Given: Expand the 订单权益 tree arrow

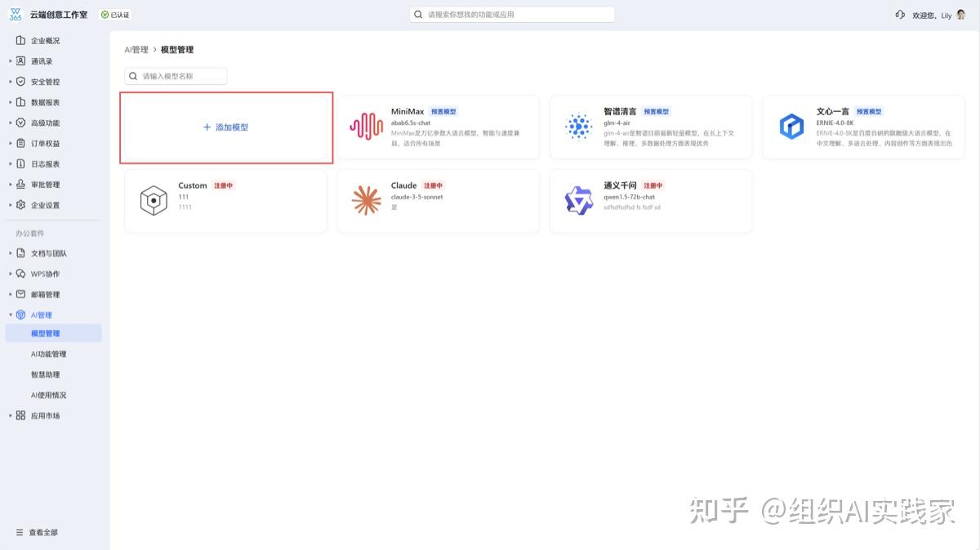Looking at the screenshot, I should 11,143.
